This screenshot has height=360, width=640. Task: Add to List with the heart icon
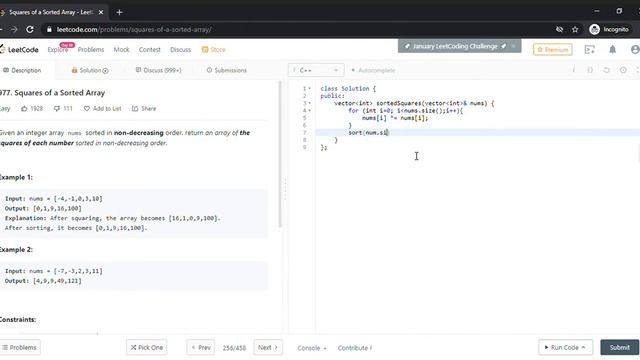click(x=102, y=109)
